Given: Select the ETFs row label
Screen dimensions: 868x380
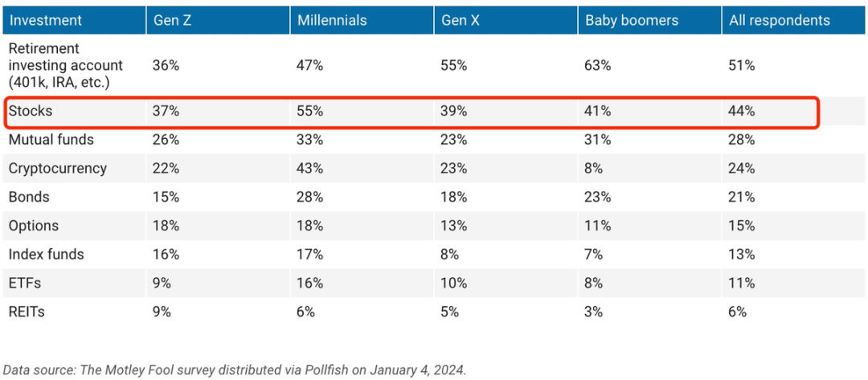Looking at the screenshot, I should [25, 284].
